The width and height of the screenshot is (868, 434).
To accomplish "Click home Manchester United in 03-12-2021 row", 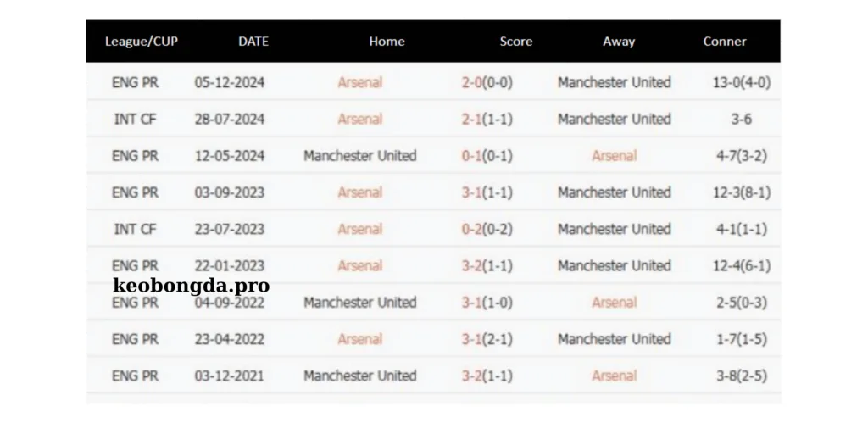I will click(360, 376).
